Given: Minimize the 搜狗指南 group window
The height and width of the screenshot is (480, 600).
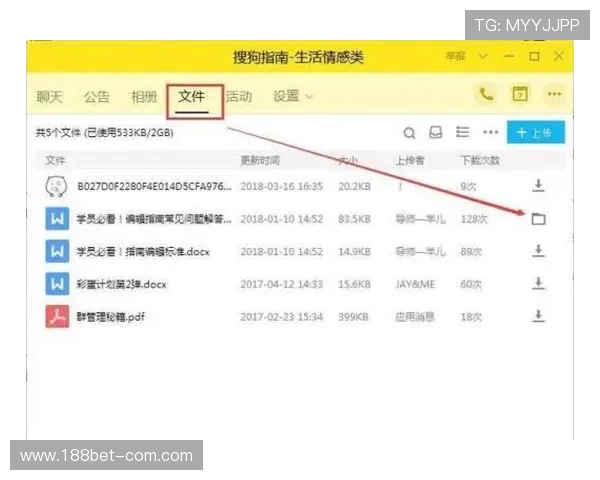Looking at the screenshot, I should (x=509, y=56).
